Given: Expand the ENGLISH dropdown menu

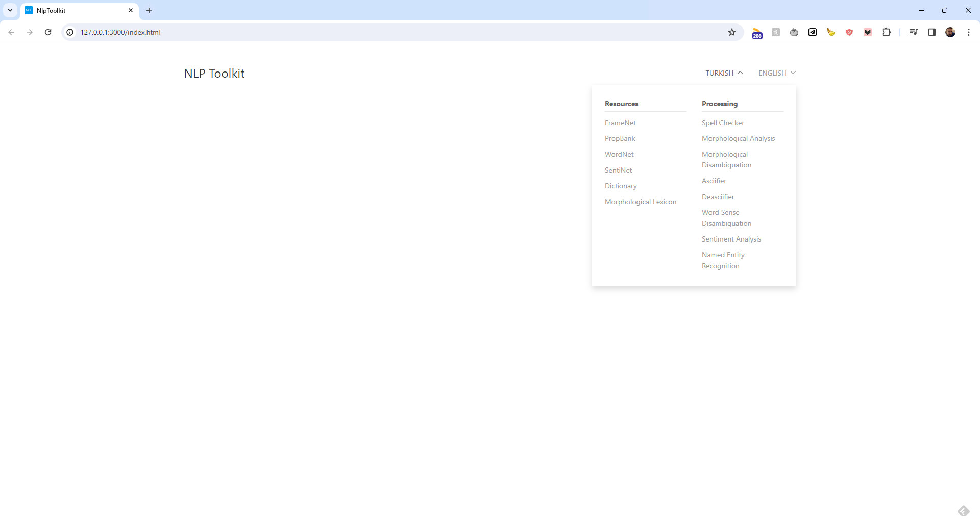Looking at the screenshot, I should tap(776, 73).
